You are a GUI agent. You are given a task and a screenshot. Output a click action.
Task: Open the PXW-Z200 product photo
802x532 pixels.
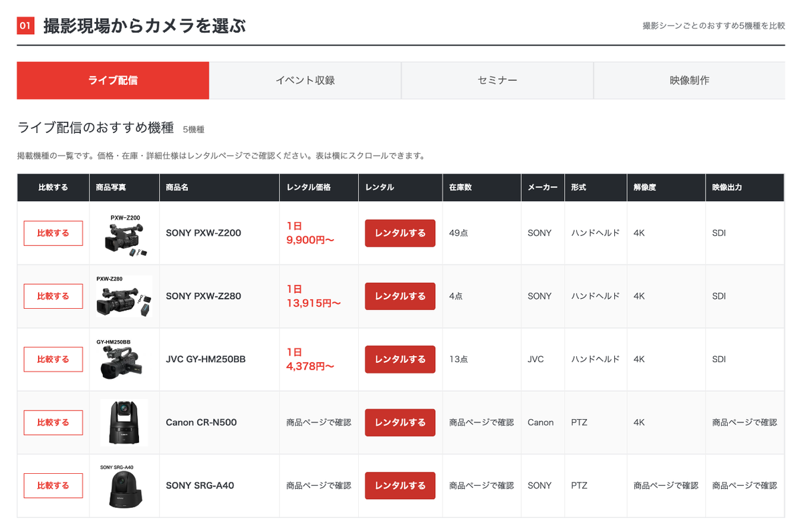tap(125, 235)
